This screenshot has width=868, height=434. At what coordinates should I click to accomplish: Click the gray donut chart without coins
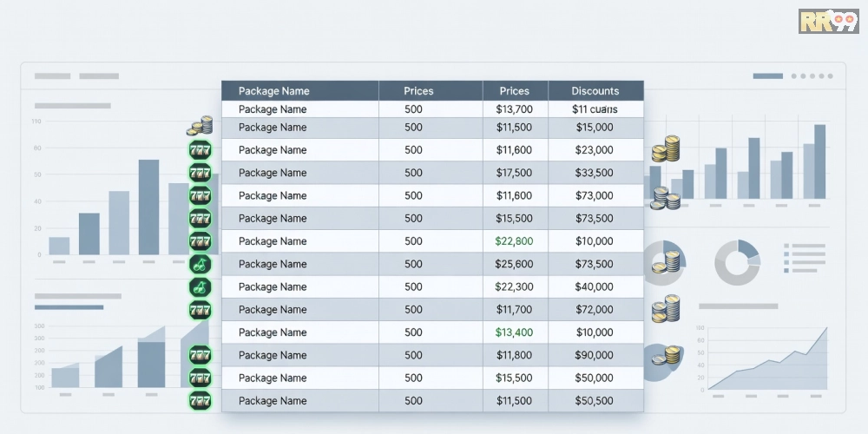click(738, 262)
